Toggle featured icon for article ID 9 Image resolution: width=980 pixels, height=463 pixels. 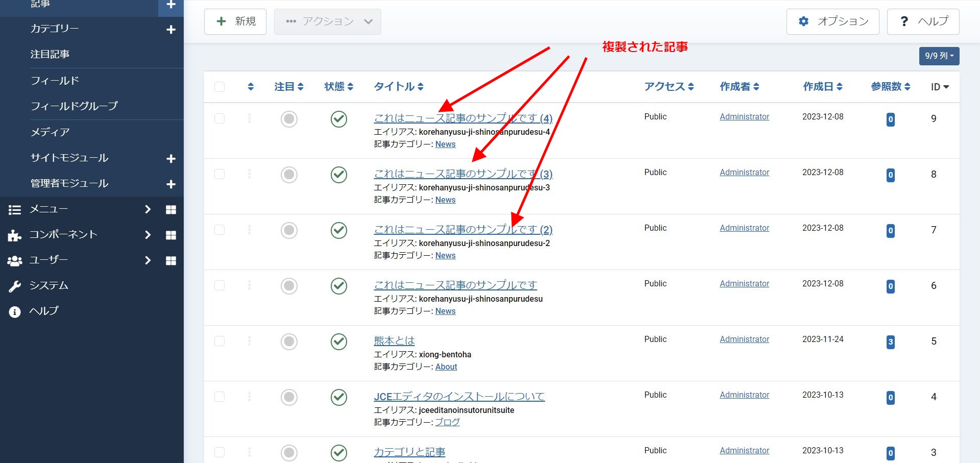pos(289,119)
